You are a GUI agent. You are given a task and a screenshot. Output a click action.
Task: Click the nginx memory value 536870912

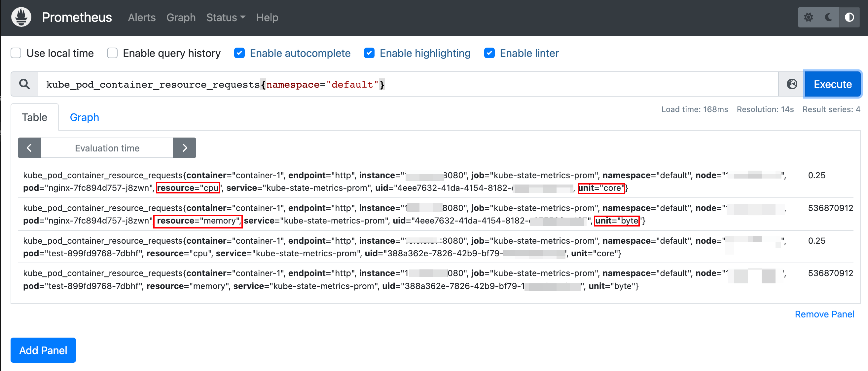coord(831,208)
